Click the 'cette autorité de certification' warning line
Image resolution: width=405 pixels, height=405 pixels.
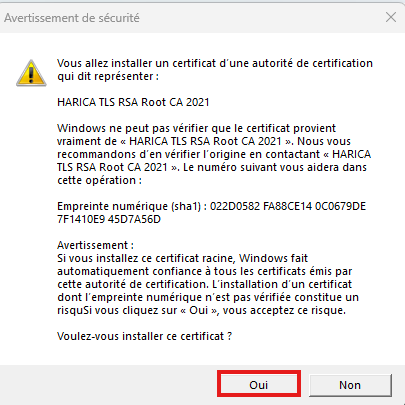point(204,284)
